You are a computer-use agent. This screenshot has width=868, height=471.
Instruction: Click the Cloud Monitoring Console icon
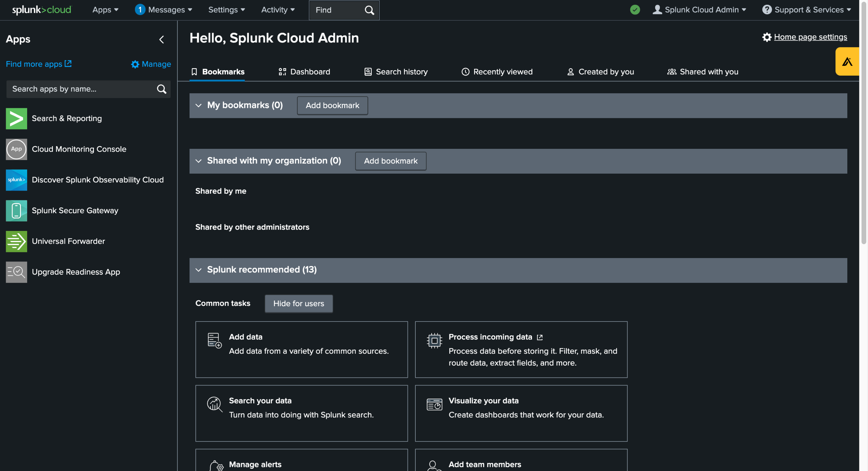[x=16, y=149]
